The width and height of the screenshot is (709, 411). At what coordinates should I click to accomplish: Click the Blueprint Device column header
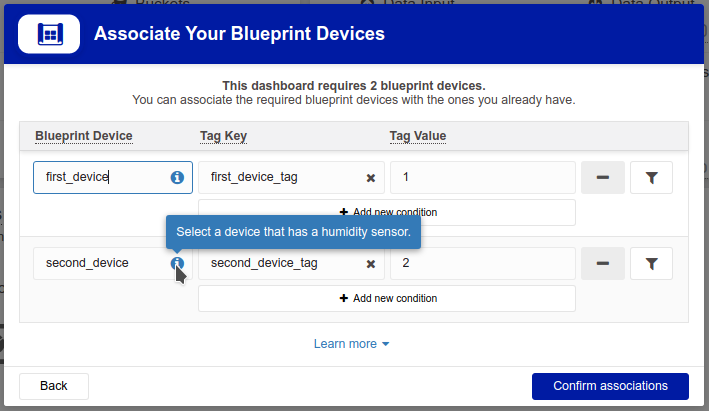tap(84, 136)
